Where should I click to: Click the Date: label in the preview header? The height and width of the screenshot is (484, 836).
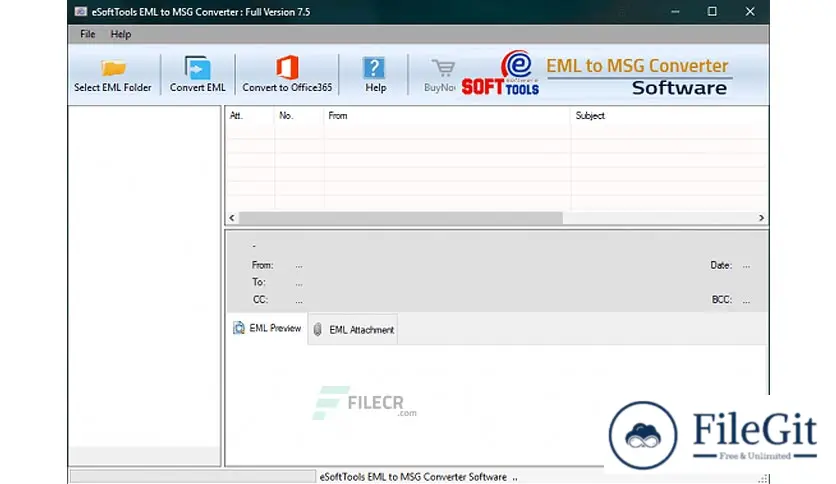pyautogui.click(x=721, y=265)
